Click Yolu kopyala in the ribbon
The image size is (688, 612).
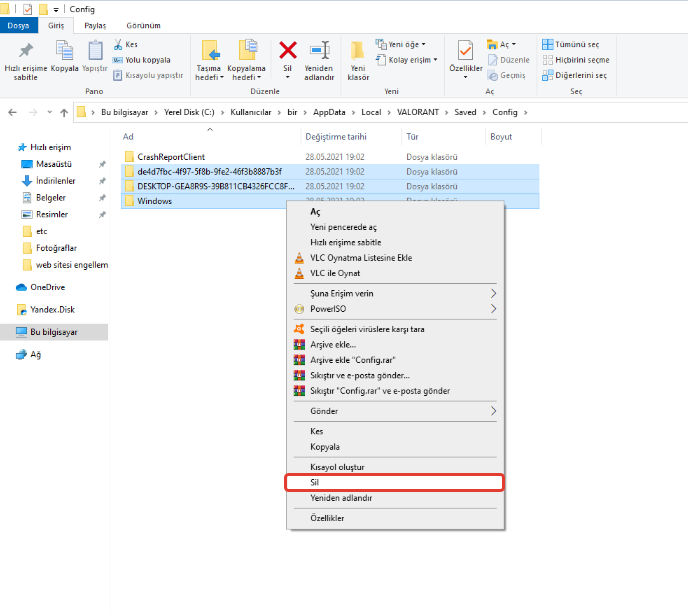point(147,59)
